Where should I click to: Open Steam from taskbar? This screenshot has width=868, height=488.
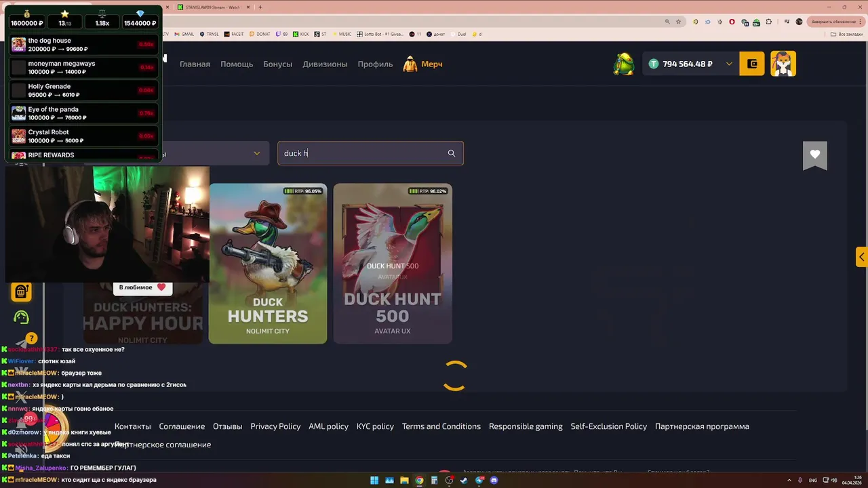tap(464, 481)
